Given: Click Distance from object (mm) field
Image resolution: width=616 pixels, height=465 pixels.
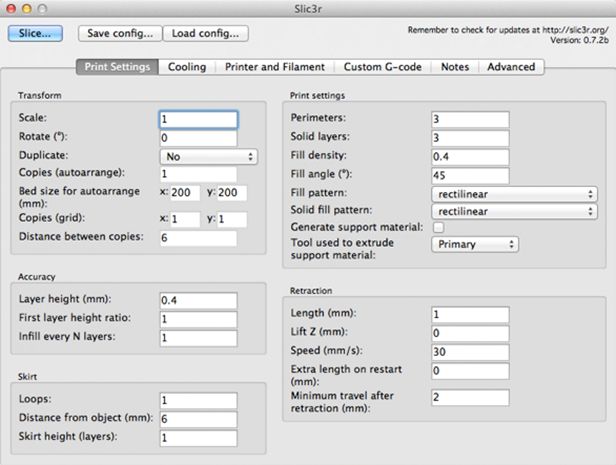Looking at the screenshot, I should pyautogui.click(x=198, y=419).
